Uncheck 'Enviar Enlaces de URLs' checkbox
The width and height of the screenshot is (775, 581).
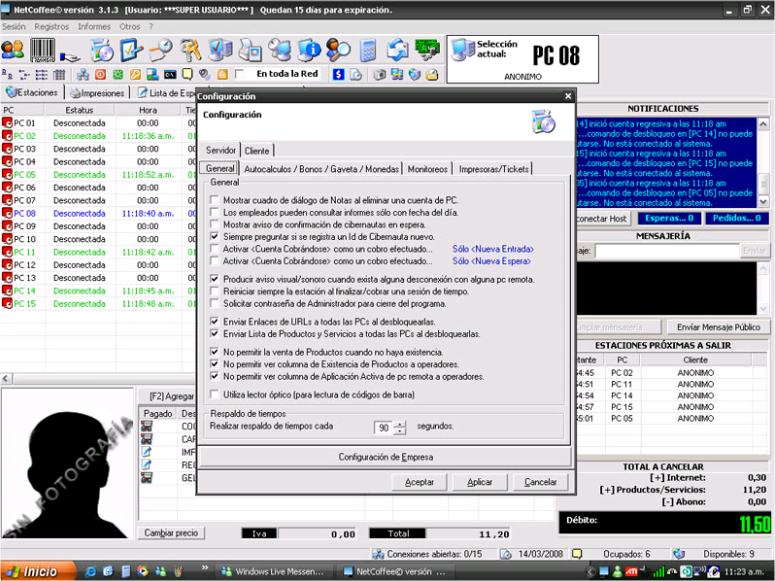coord(215,321)
